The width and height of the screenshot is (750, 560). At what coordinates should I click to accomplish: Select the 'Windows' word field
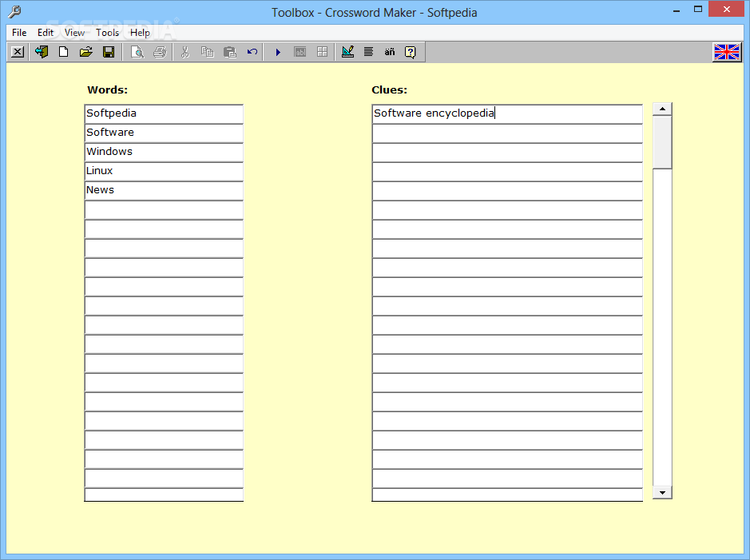coord(164,152)
